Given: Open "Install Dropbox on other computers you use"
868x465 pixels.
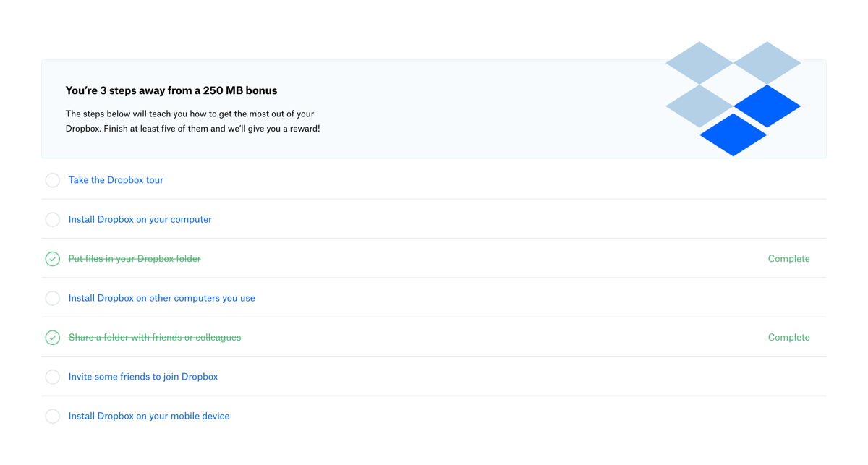Looking at the screenshot, I should tap(161, 298).
